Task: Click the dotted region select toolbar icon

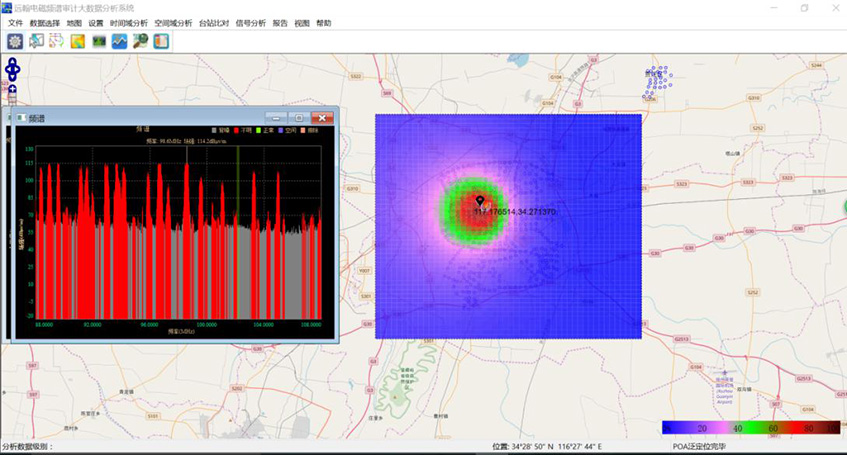Action: click(57, 41)
